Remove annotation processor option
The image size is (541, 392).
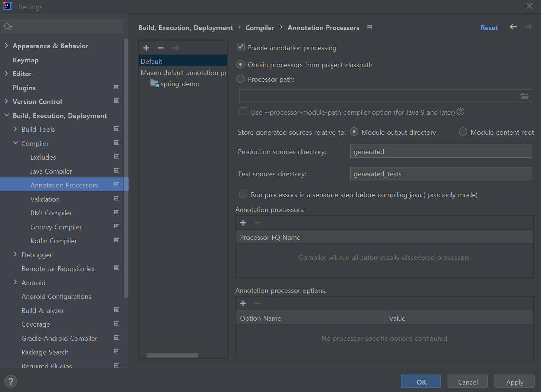click(x=258, y=303)
